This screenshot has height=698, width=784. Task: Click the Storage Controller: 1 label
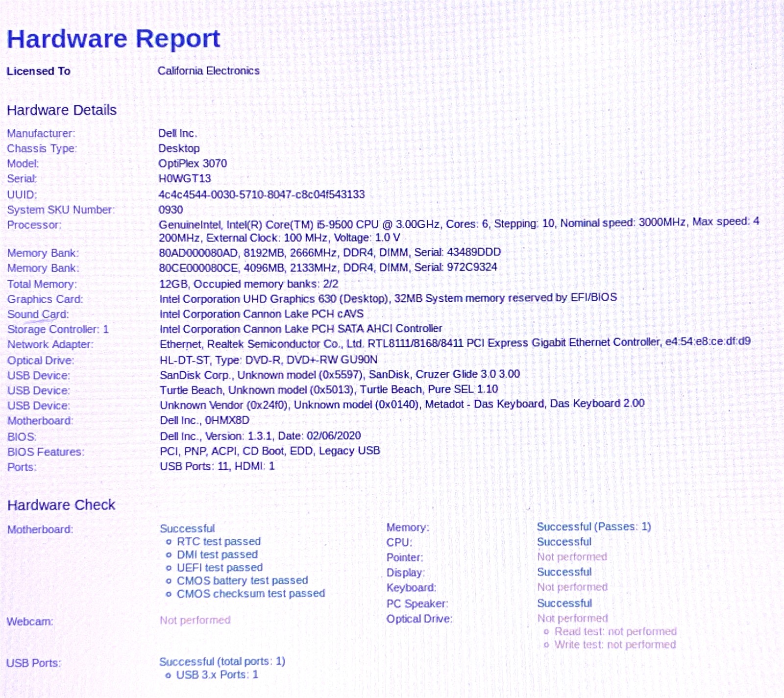pos(58,329)
